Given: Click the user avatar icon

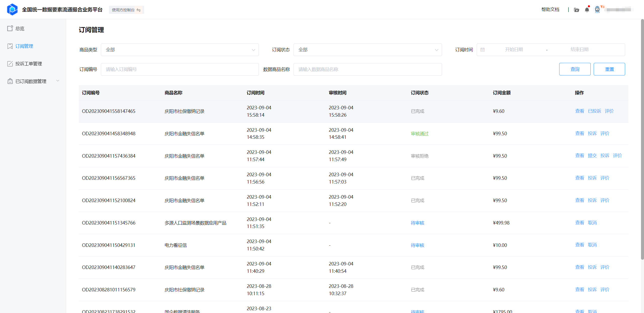Looking at the screenshot, I should 597,10.
